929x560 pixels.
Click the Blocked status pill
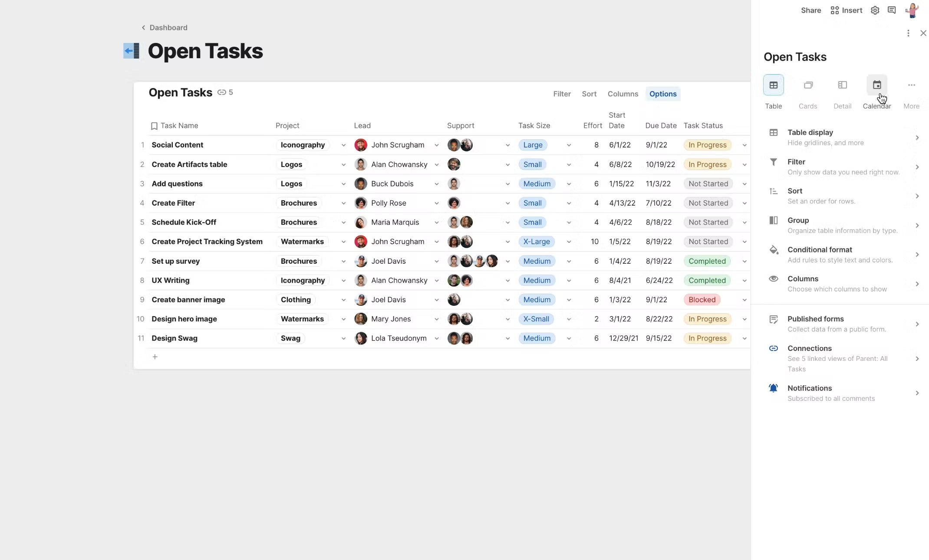(702, 300)
